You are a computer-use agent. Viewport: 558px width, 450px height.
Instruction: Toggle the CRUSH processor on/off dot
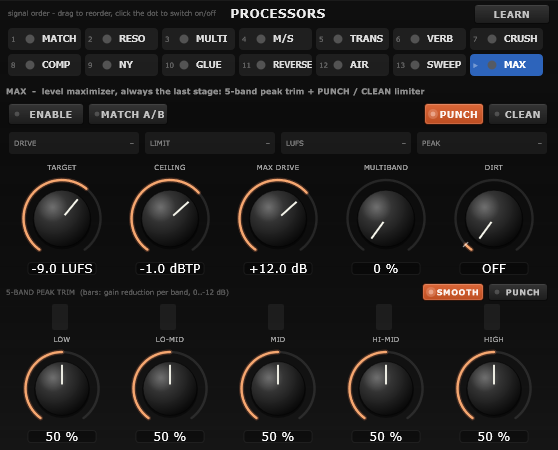(x=492, y=39)
